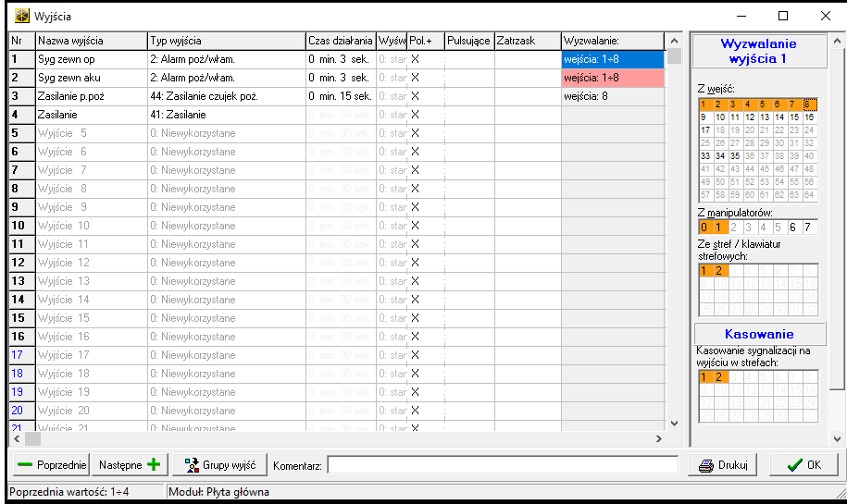The height and width of the screenshot is (504, 847).
Task: Click the Następne button with plus icon
Action: 131,465
